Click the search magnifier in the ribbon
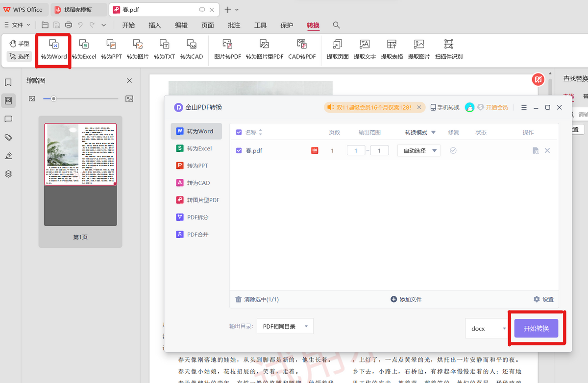The width and height of the screenshot is (588, 383). pos(337,25)
